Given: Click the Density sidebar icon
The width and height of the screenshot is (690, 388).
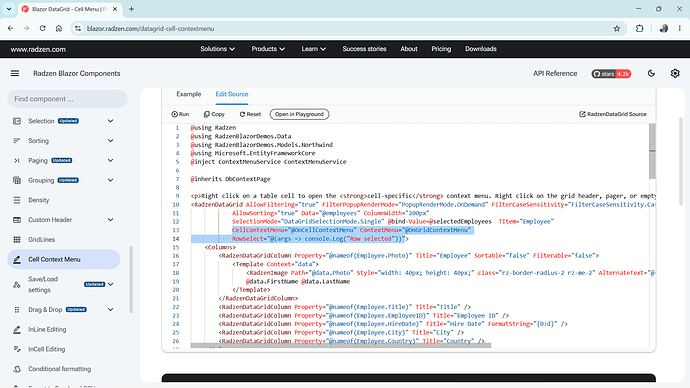Looking at the screenshot, I should pos(17,200).
